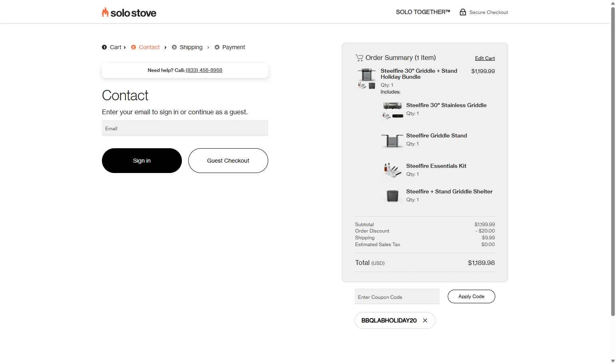
Task: Click the Steelfire Essentials Kit thumbnail
Action: click(392, 170)
